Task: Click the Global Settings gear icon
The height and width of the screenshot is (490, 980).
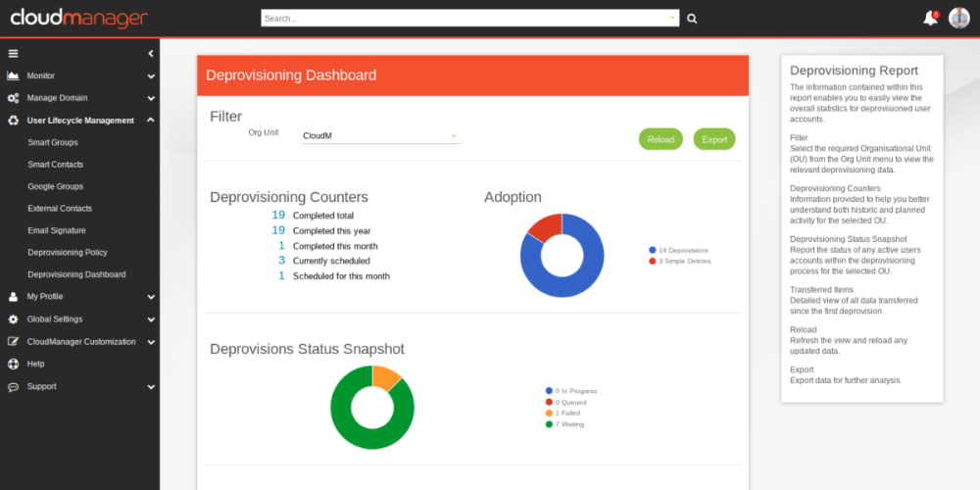Action: click(13, 319)
